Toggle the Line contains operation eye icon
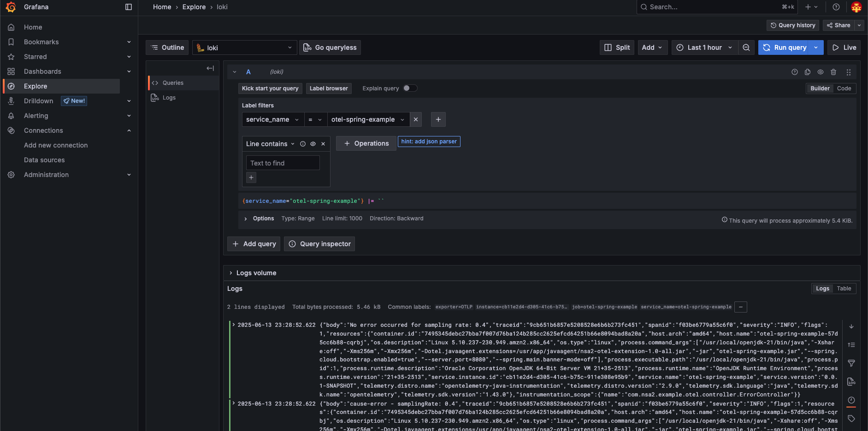The image size is (868, 431). click(313, 144)
